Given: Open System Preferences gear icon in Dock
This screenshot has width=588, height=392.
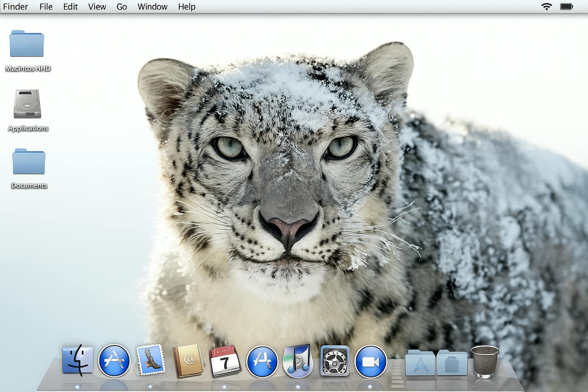Looking at the screenshot, I should tap(335, 361).
